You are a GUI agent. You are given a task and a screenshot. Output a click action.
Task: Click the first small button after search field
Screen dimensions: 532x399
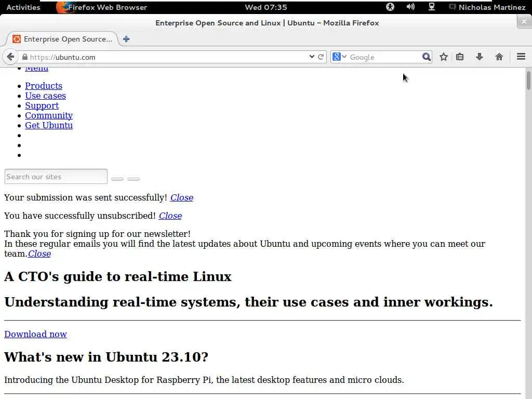click(117, 179)
